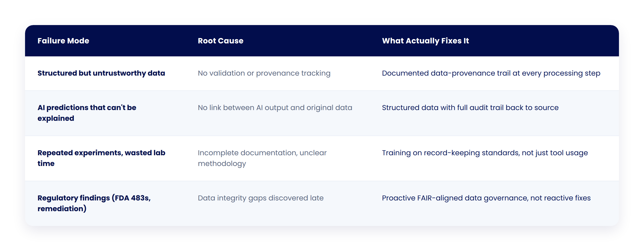This screenshot has width=644, height=251.
Task: Click Proactive FAIR-aligned data governance cell
Action: point(486,198)
